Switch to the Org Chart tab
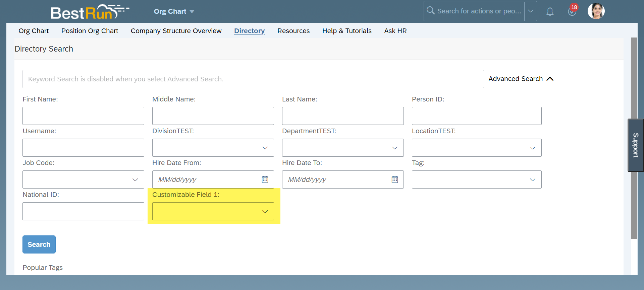The width and height of the screenshot is (644, 290). tap(34, 31)
